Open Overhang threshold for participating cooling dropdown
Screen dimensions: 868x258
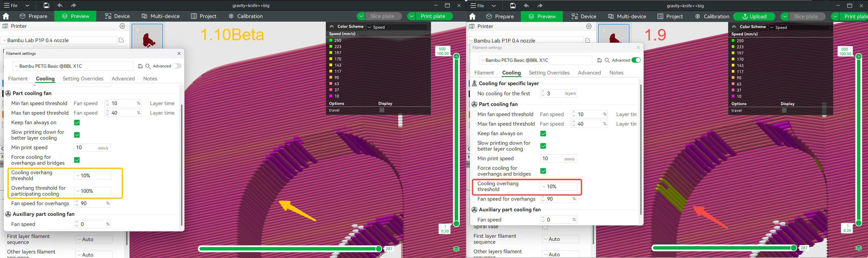click(92, 191)
